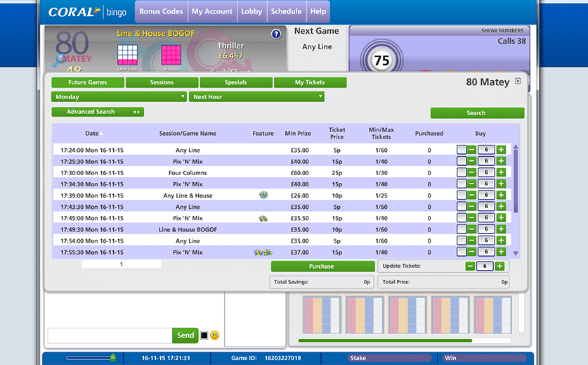Adjust the volume slider in the bottom bar
This screenshot has height=365, width=588.
tap(113, 357)
